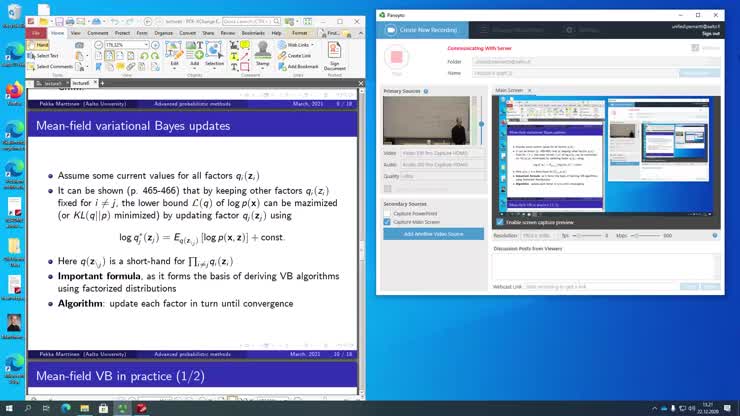This screenshot has height=416, width=740.
Task: Click the taskbar search magnifier icon
Action: (28, 408)
